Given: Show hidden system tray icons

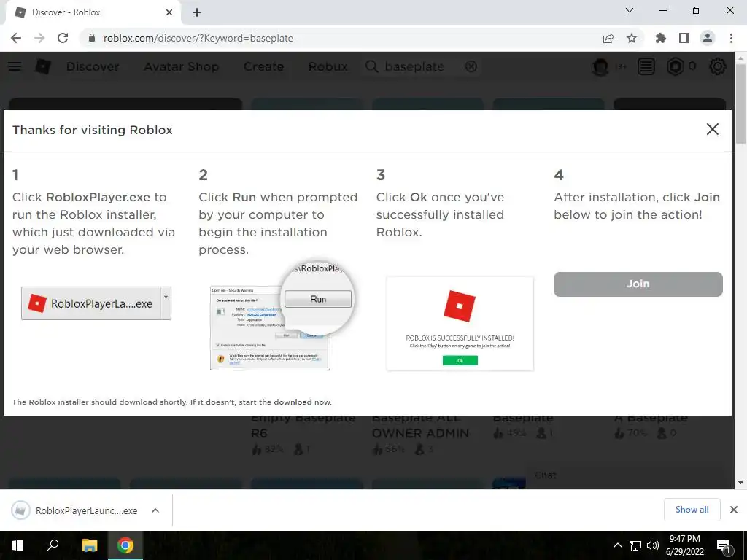Looking at the screenshot, I should pos(617,545).
